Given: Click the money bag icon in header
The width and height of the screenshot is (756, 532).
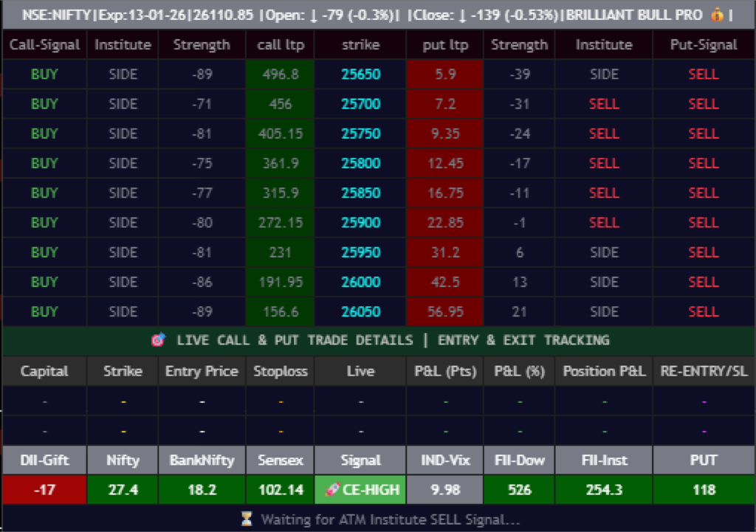Looking at the screenshot, I should click(x=717, y=14).
